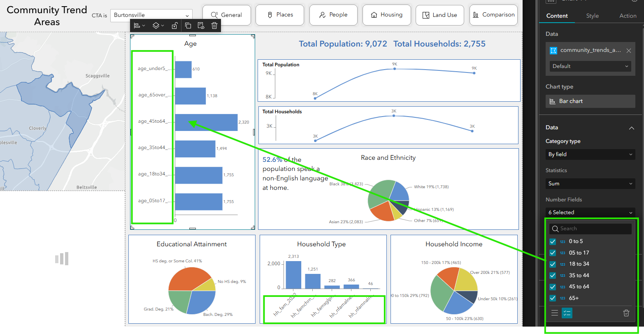Switch to list view of number fields
644x334 pixels.
point(555,313)
